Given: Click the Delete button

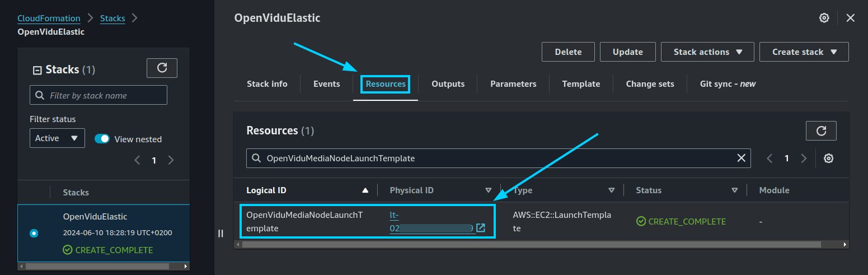Looking at the screenshot, I should (x=568, y=52).
